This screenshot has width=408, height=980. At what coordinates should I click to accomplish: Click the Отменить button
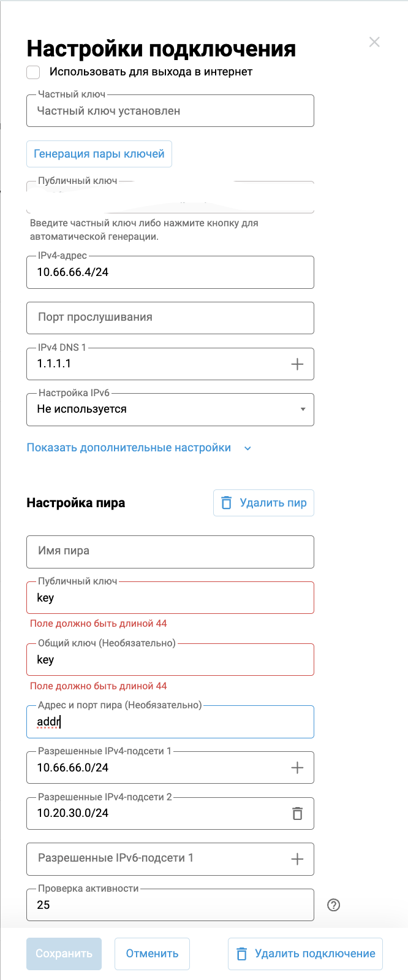pyautogui.click(x=152, y=954)
